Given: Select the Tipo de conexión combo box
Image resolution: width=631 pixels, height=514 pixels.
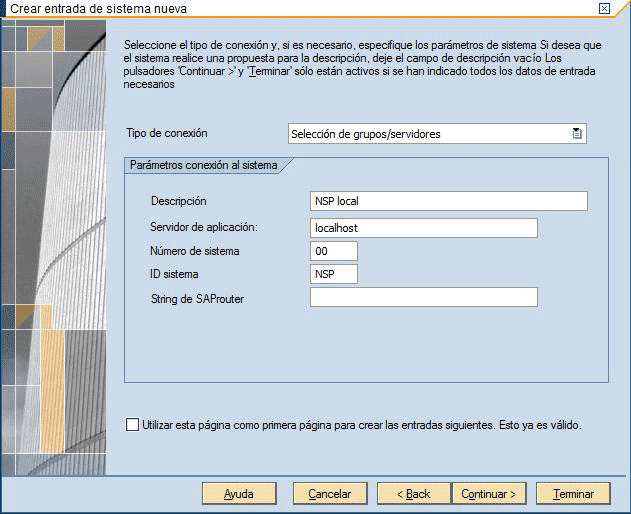Looking at the screenshot, I should (437, 134).
